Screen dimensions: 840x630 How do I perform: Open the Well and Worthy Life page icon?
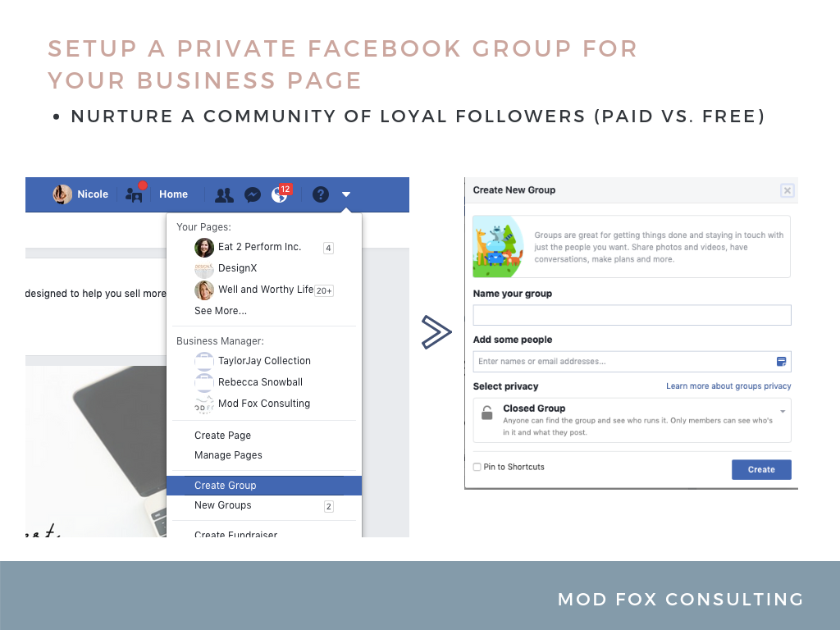(203, 290)
